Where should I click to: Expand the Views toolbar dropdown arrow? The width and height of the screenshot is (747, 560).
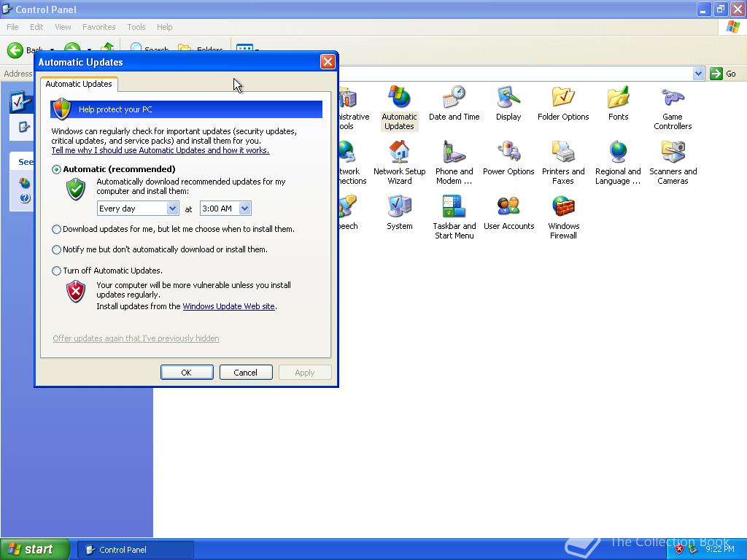point(258,49)
